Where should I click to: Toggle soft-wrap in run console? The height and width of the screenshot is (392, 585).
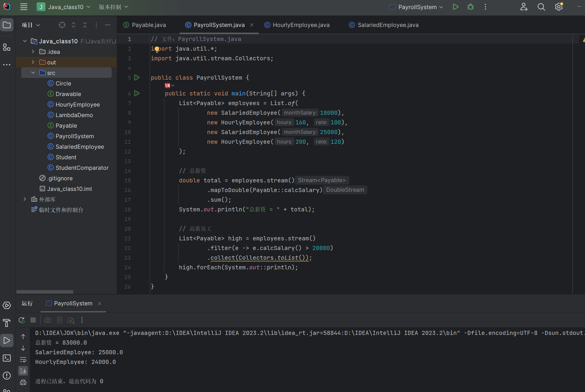coord(23,360)
